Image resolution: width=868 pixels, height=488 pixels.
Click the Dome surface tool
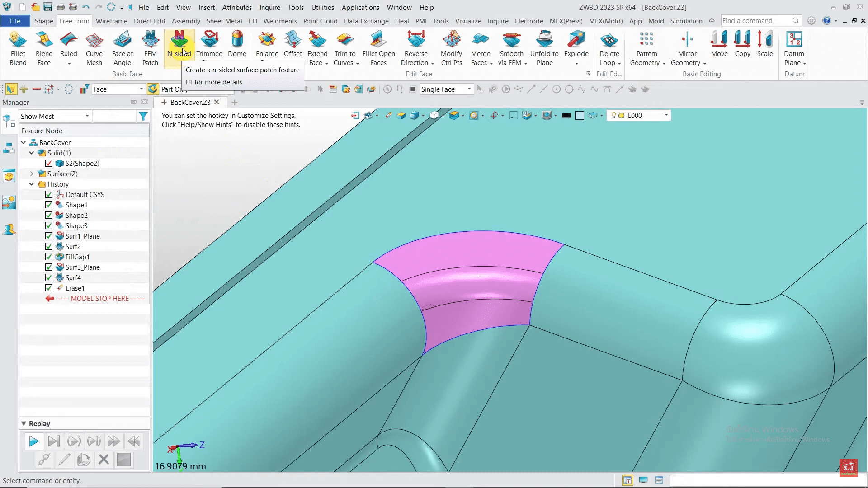tap(237, 44)
